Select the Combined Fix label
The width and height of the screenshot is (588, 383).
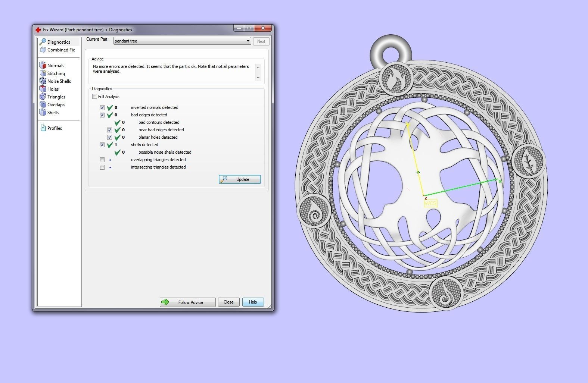pyautogui.click(x=61, y=50)
